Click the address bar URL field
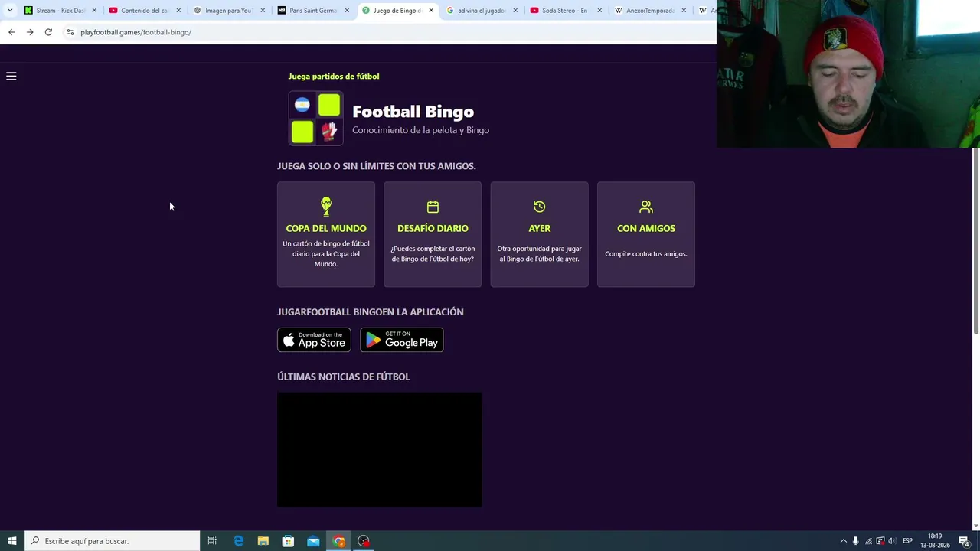 pyautogui.click(x=390, y=32)
